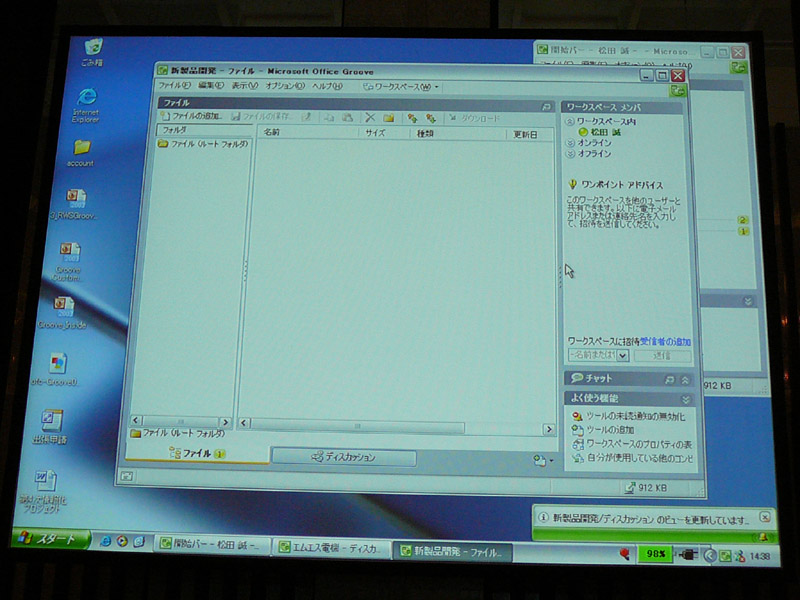Click the Internet Explorer quick launch icon
This screenshot has width=800, height=600.
[106, 541]
